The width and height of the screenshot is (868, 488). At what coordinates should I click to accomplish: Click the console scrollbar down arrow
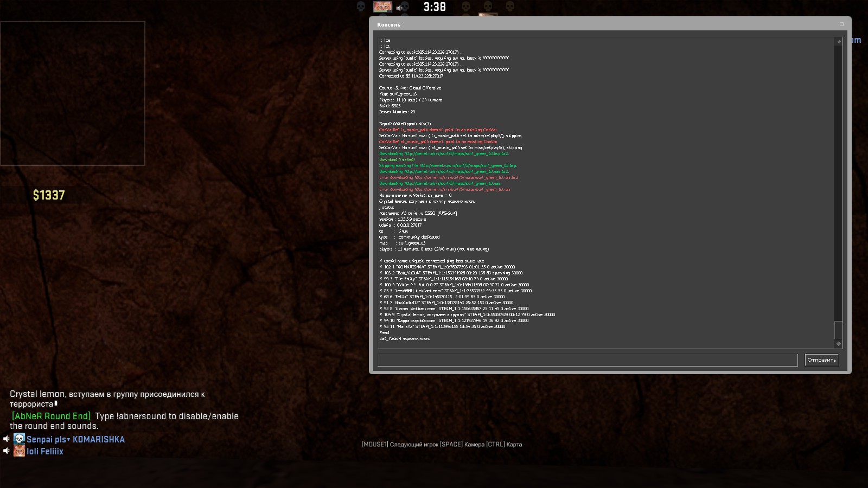[x=839, y=344]
